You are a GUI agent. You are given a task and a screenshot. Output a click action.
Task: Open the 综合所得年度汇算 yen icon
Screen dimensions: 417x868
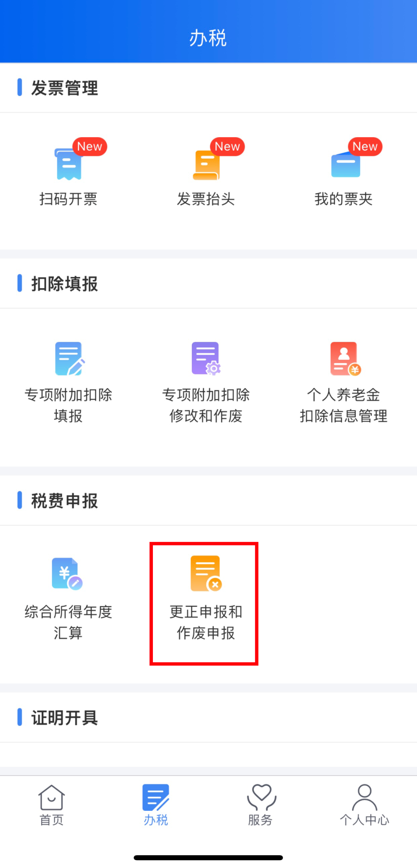(x=67, y=574)
